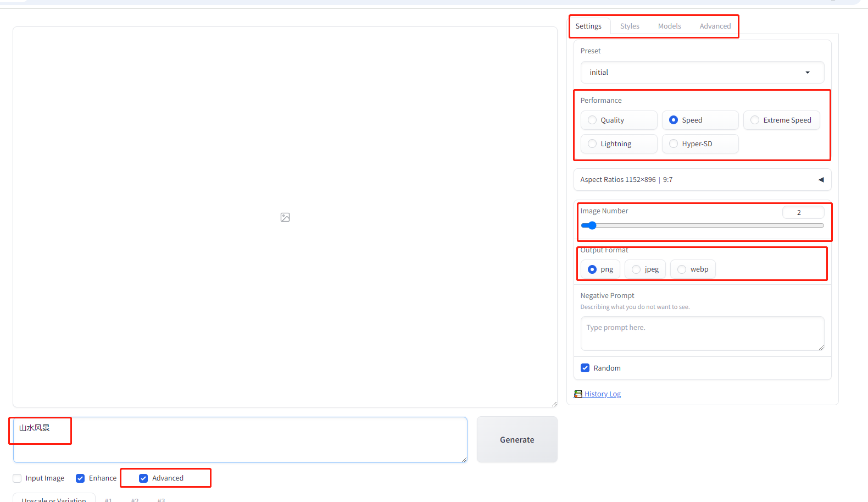
Task: Switch to the Styles tab
Action: click(630, 26)
